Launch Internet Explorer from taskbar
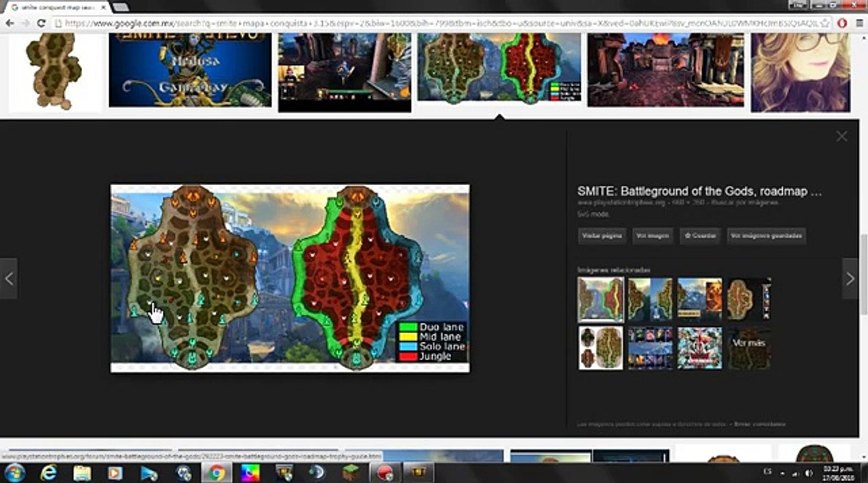 point(48,473)
